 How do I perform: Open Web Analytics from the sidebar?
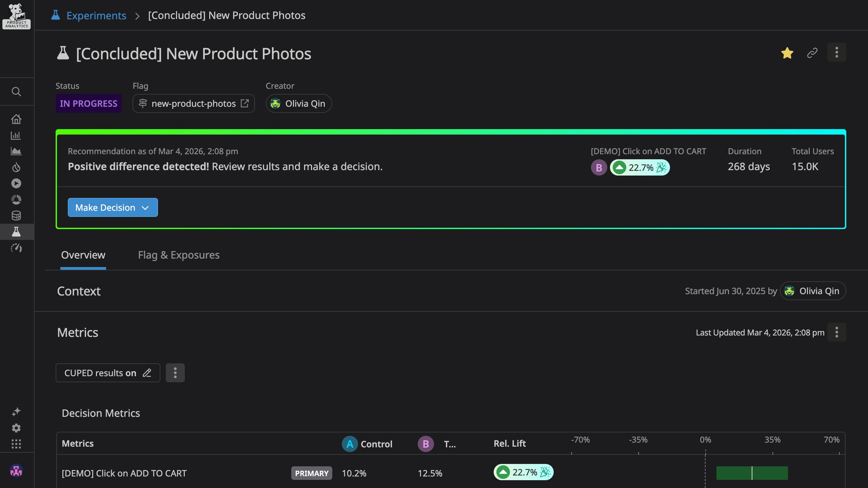pyautogui.click(x=16, y=151)
